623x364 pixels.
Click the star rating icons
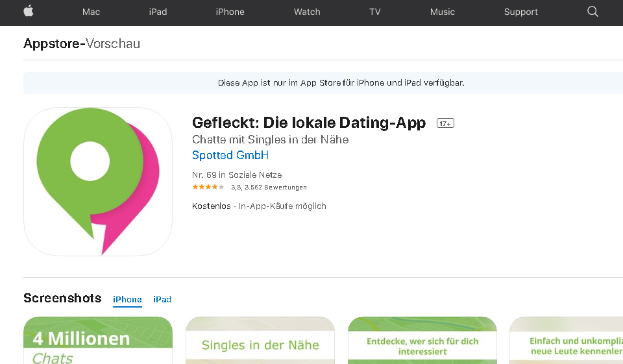tap(208, 188)
